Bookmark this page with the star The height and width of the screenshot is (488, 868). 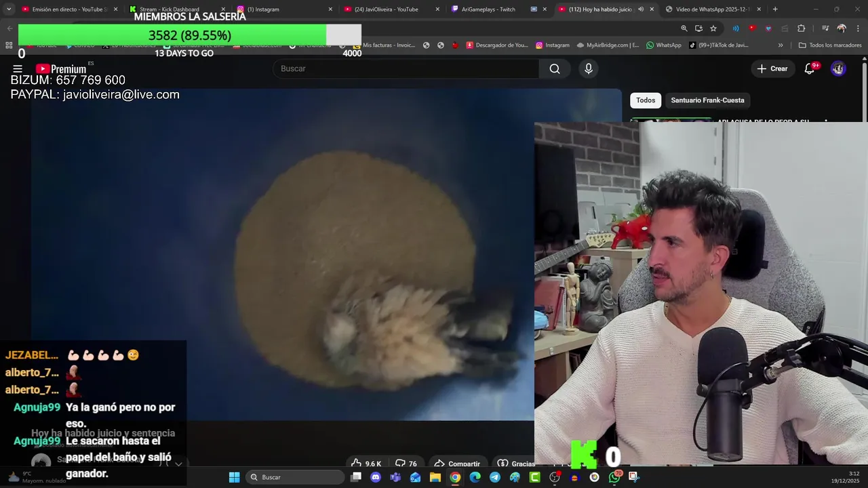713,28
